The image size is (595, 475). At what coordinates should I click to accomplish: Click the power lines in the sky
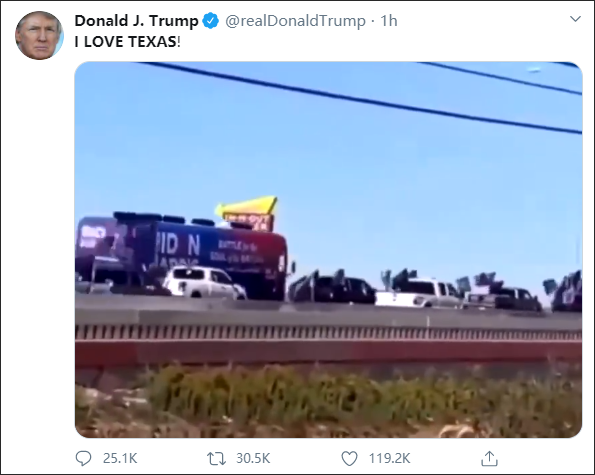point(360,99)
